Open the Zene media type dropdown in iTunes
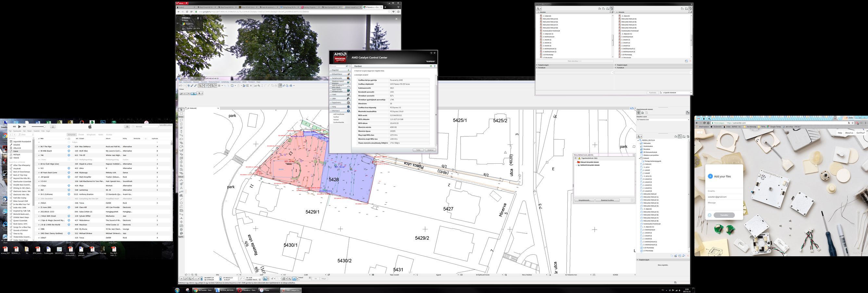This screenshot has width=868, height=293. click(x=26, y=135)
